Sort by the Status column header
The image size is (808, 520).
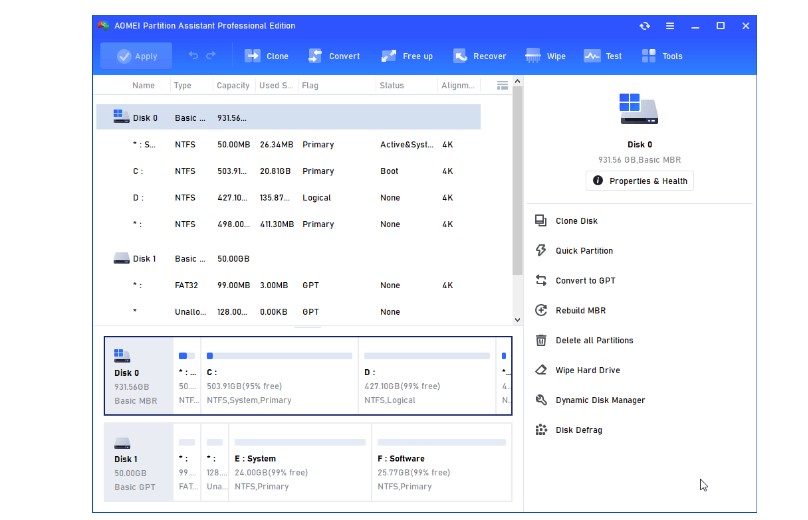[x=392, y=86]
